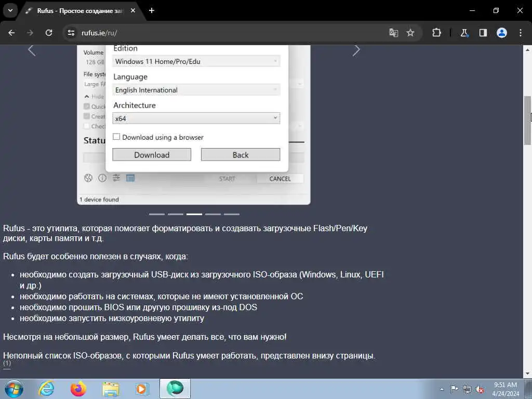Click the active browser taskbar icon
This screenshot has height=399, width=532.
click(175, 389)
